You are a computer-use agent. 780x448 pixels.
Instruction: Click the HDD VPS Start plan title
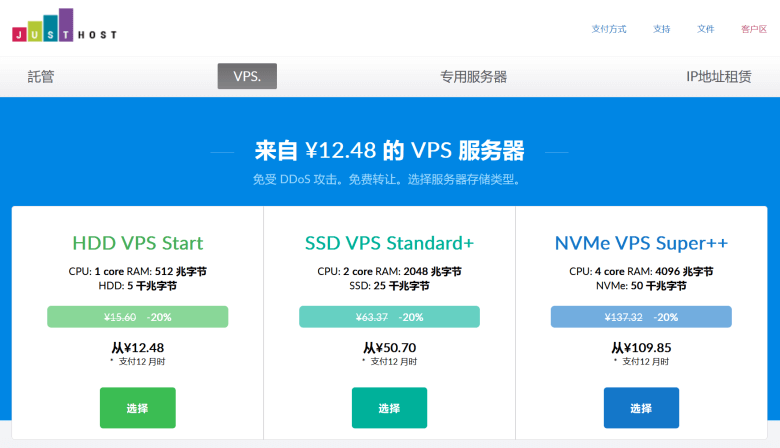(138, 243)
